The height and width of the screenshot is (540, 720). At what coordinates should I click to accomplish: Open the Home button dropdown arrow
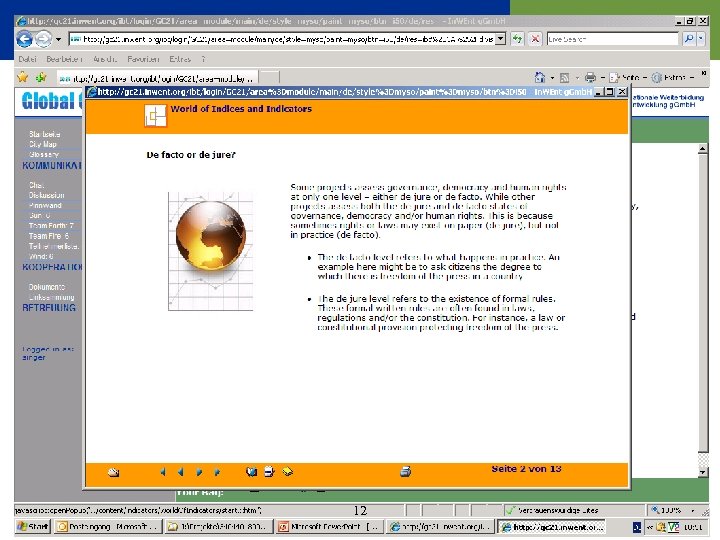552,78
